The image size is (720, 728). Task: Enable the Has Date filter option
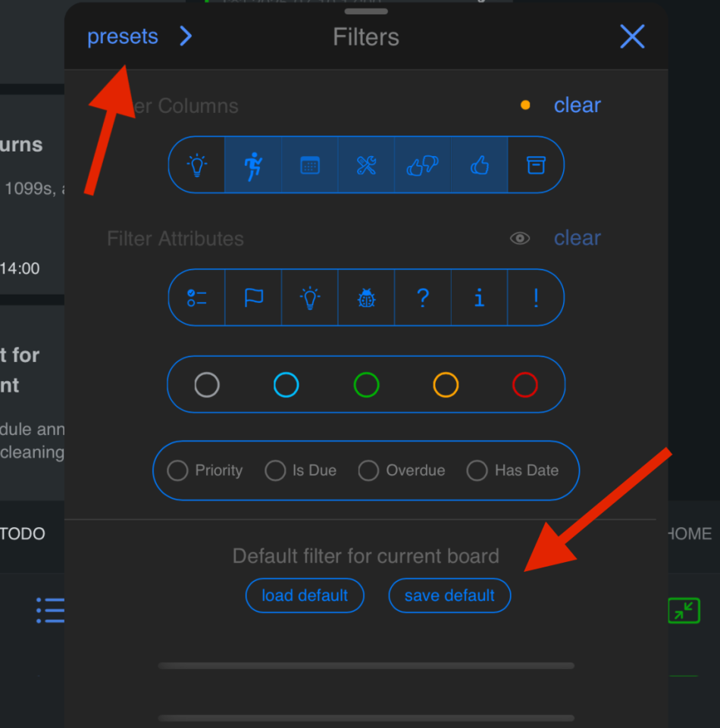477,470
